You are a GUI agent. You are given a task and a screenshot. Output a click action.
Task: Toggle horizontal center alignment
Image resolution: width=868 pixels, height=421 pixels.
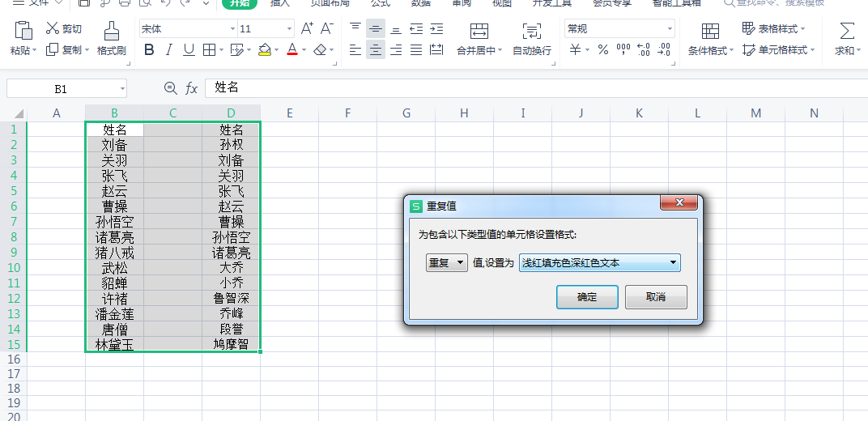click(376, 50)
